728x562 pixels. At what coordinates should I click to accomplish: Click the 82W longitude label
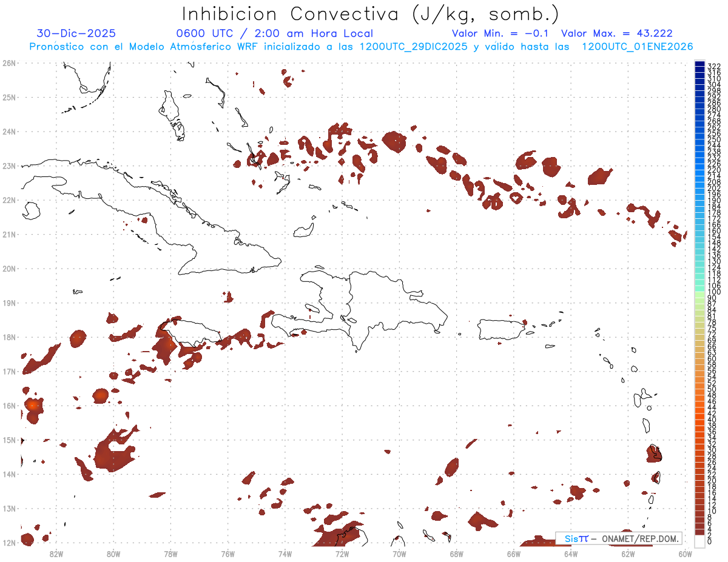pos(56,553)
